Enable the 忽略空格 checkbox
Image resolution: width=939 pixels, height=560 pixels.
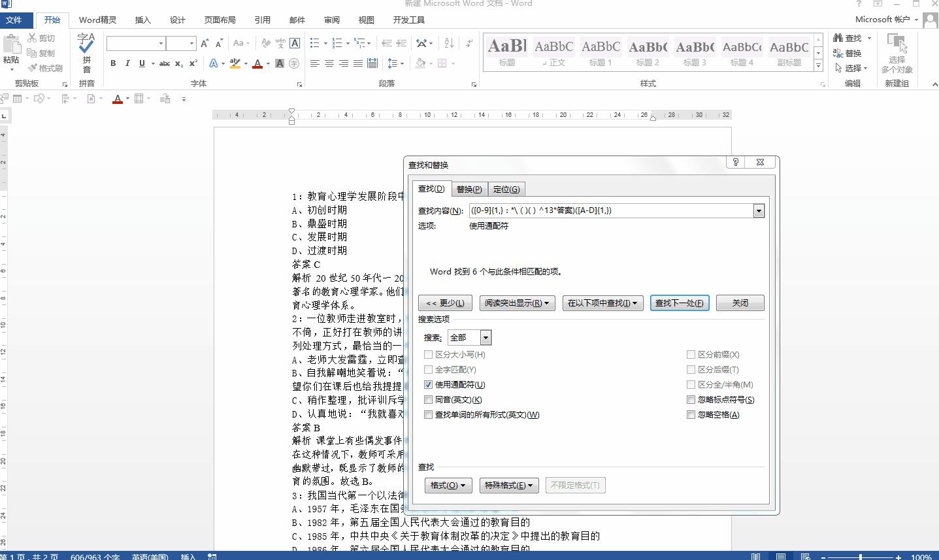[691, 414]
